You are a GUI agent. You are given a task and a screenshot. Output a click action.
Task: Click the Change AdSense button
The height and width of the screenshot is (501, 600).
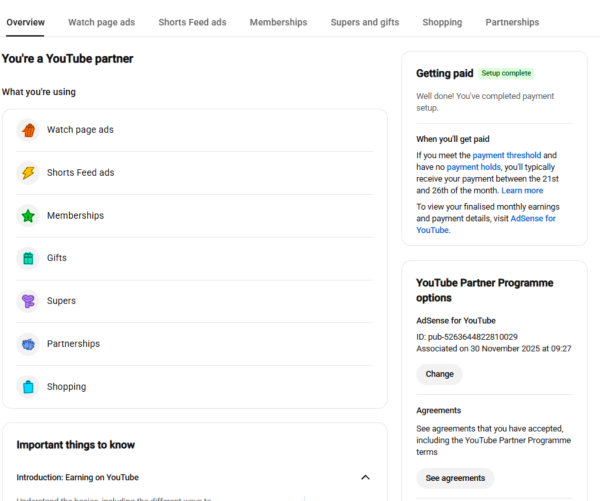click(x=439, y=374)
